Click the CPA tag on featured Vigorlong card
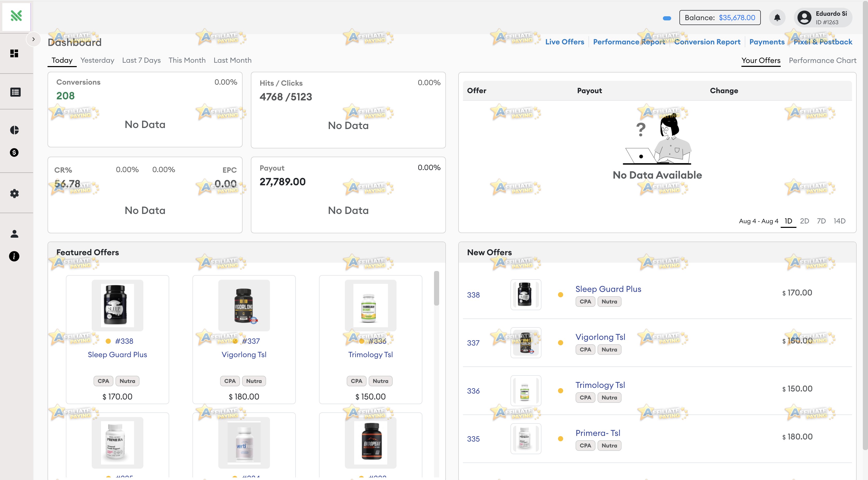This screenshot has width=868, height=480. click(x=230, y=381)
